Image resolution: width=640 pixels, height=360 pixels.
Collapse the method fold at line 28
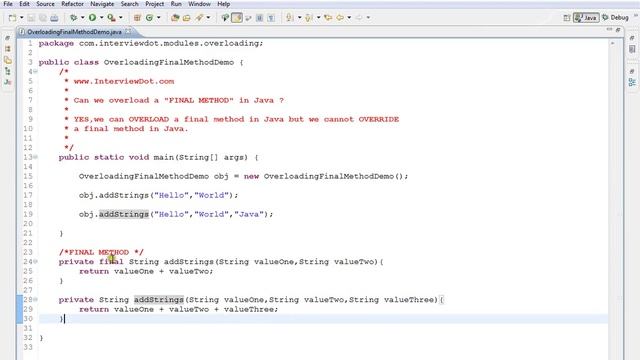point(36,300)
